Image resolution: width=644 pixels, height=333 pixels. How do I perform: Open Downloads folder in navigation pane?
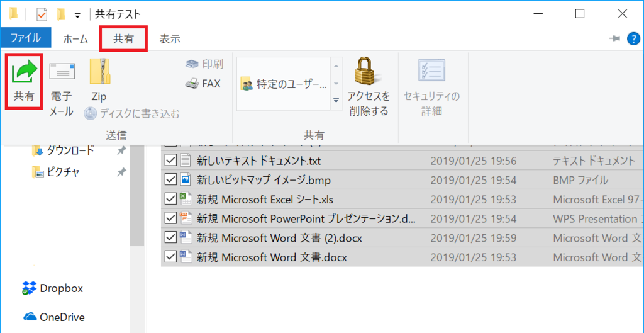(x=70, y=150)
